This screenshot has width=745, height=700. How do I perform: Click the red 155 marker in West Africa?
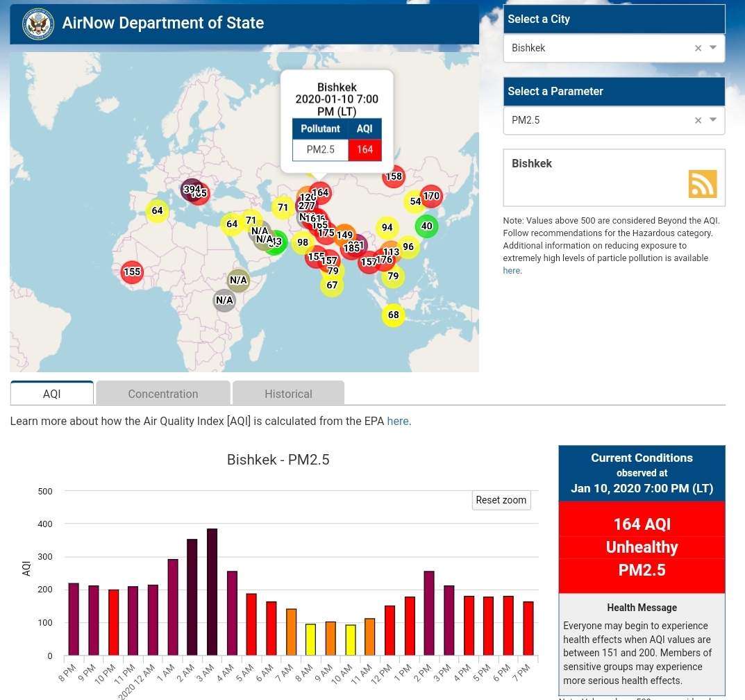[x=132, y=272]
